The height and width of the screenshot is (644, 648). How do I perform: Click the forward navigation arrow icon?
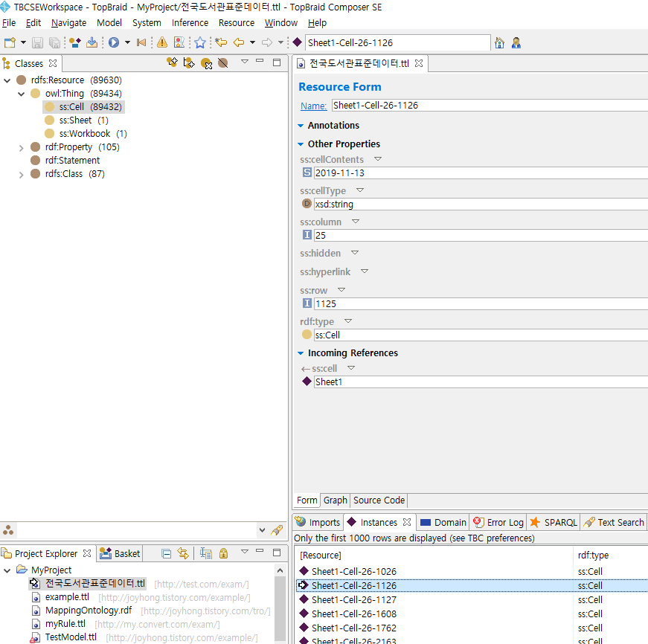267,42
